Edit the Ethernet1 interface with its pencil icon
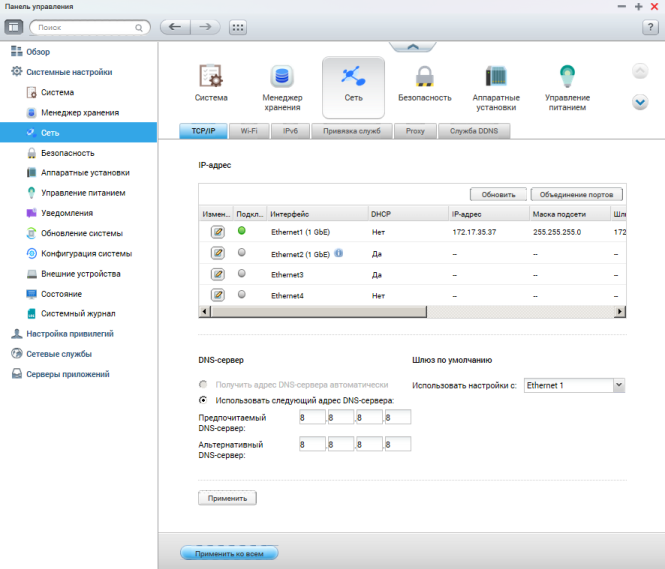This screenshot has width=665, height=569. [x=218, y=232]
